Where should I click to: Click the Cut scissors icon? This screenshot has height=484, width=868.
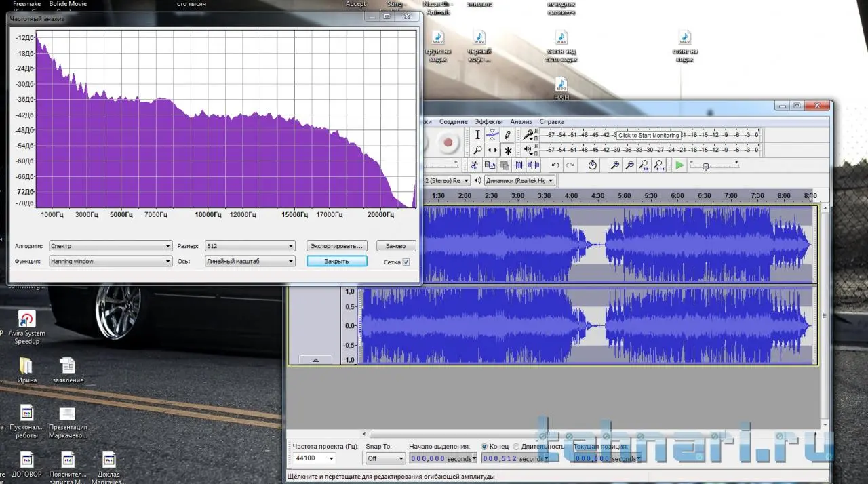475,165
